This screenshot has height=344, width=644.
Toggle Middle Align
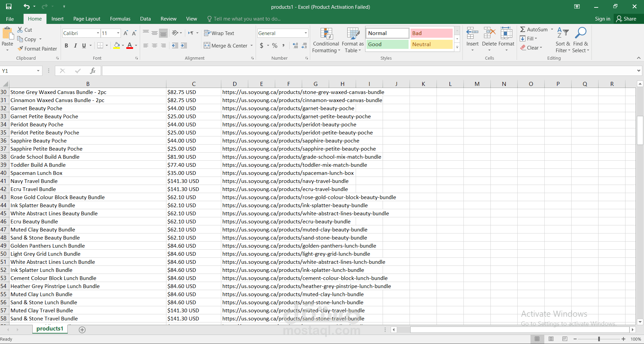pyautogui.click(x=154, y=33)
